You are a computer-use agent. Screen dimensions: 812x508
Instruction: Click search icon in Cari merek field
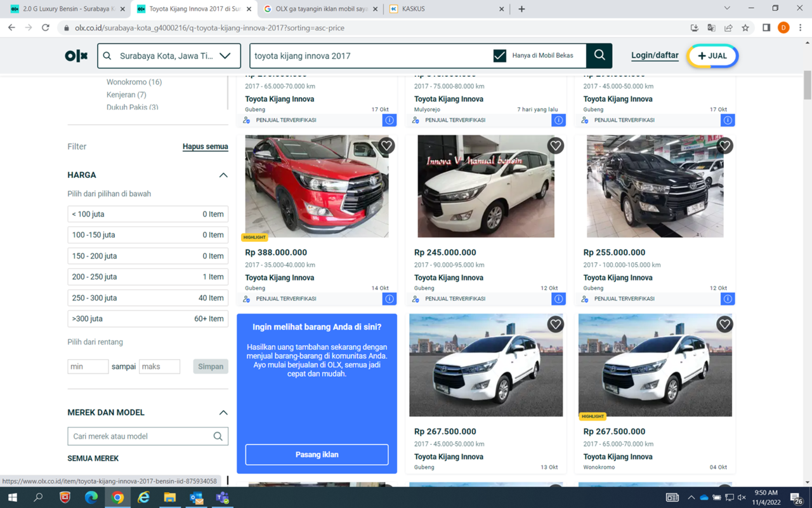[218, 436]
